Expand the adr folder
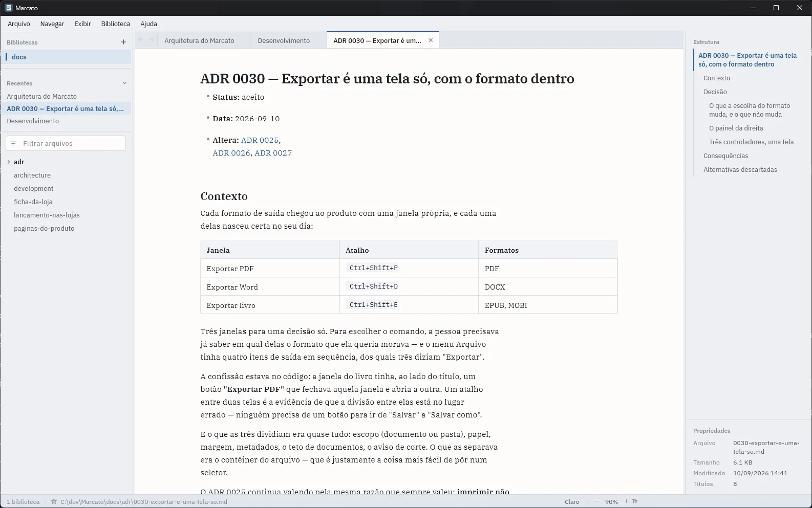 click(x=9, y=162)
